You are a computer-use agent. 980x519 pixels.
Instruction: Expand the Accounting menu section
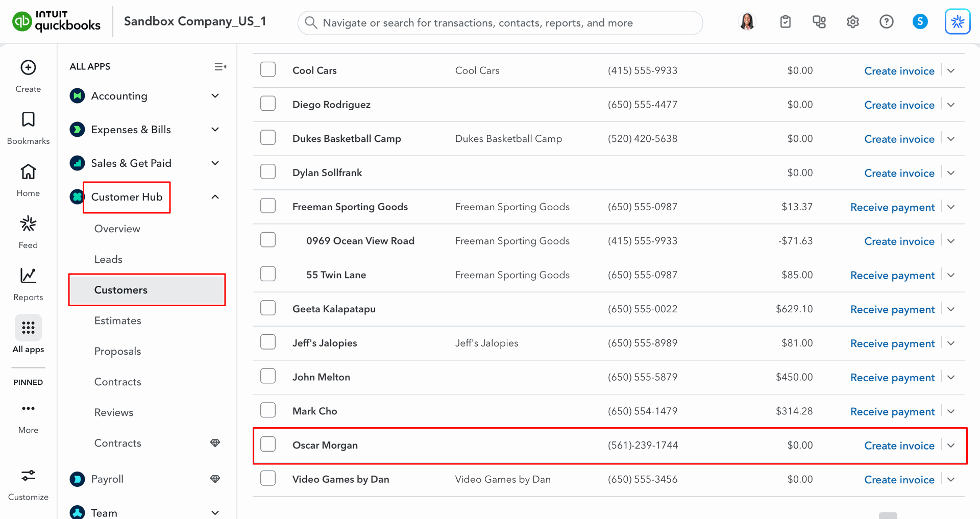click(215, 96)
